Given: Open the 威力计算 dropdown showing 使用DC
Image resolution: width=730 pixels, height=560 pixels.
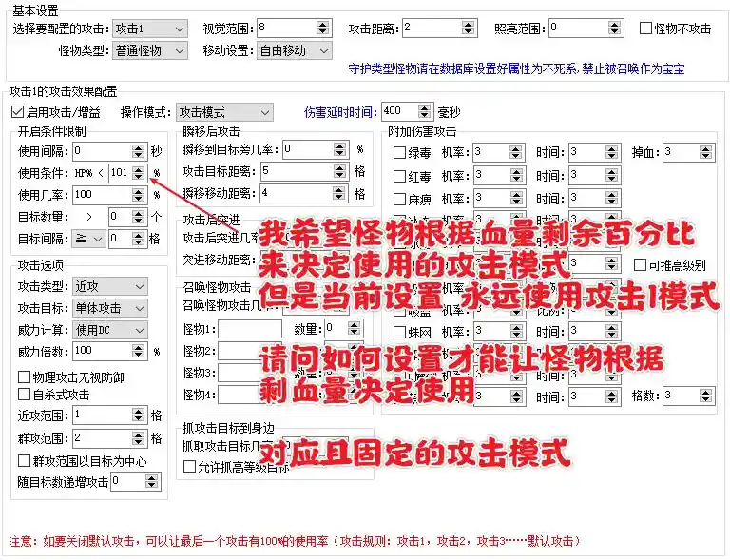Looking at the screenshot, I should coord(110,330).
